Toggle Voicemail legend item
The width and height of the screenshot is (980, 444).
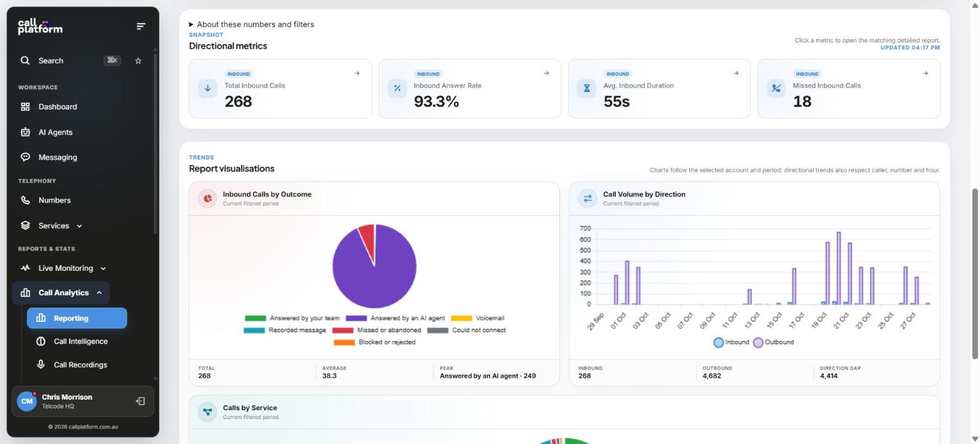tap(477, 318)
